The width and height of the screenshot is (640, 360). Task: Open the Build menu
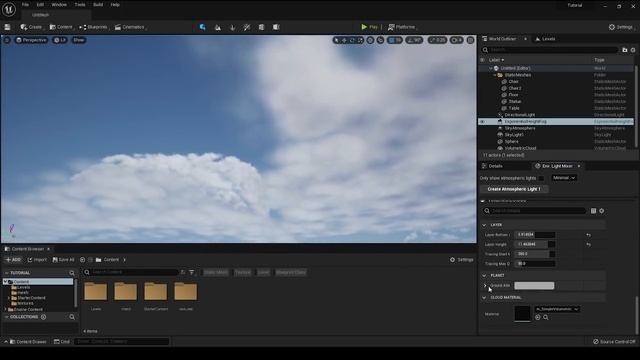pyautogui.click(x=98, y=5)
